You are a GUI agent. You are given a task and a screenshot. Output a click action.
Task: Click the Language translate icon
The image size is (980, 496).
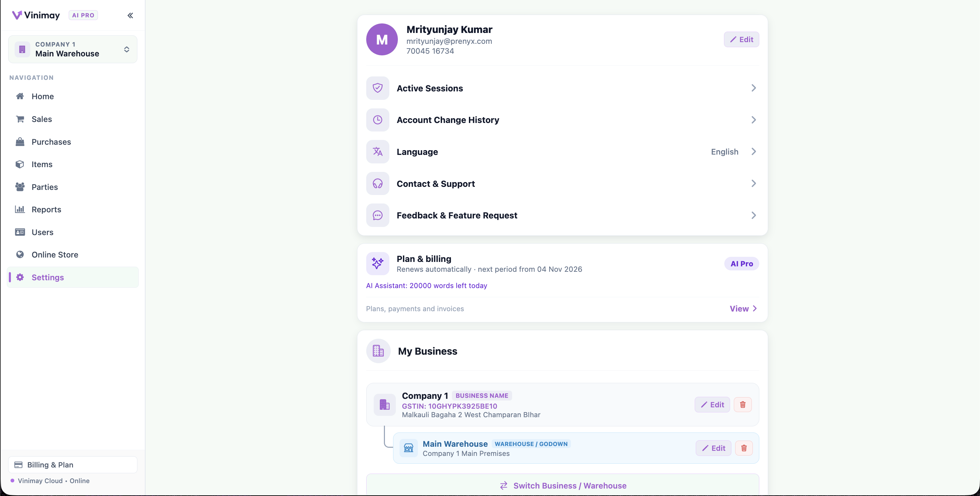click(x=377, y=152)
